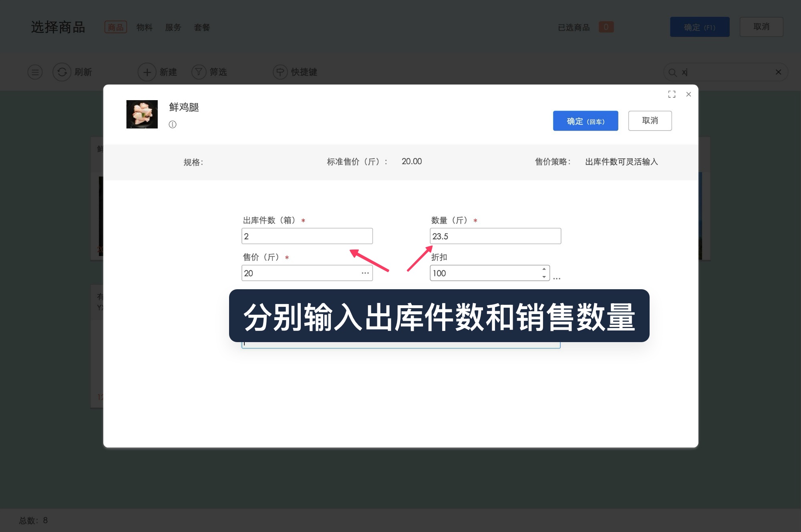Cancel the dialog via 取消 button
This screenshot has height=532, width=801.
[x=650, y=121]
